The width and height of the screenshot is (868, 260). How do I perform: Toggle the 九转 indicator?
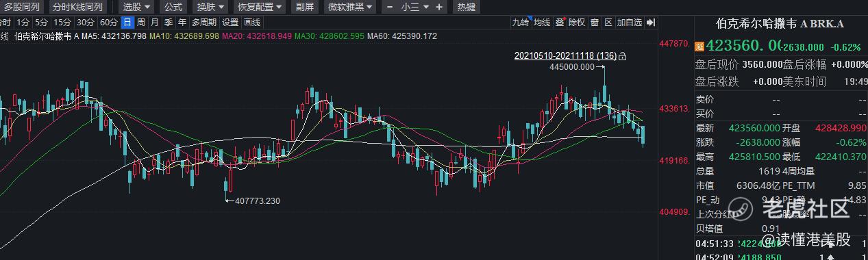(x=520, y=23)
